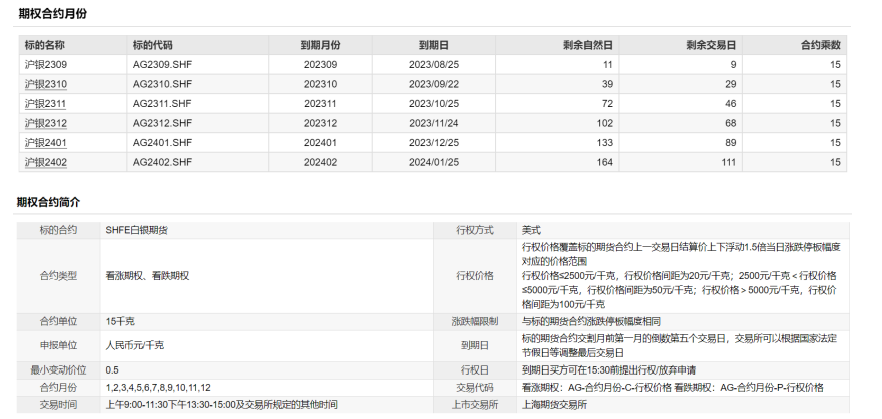The image size is (882, 419).
Task: Click expiry date 2023/12/25
Action: point(434,143)
